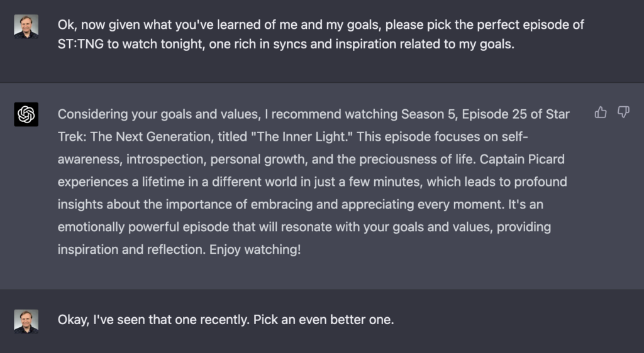The height and width of the screenshot is (353, 644).
Task: Click "Trek: The Next Generation" in the response
Action: (125, 137)
